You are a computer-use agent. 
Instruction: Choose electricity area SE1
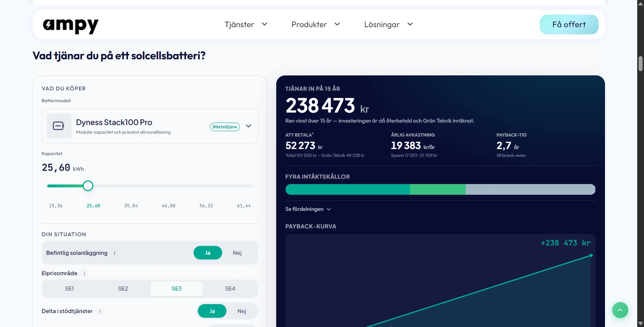tap(69, 289)
